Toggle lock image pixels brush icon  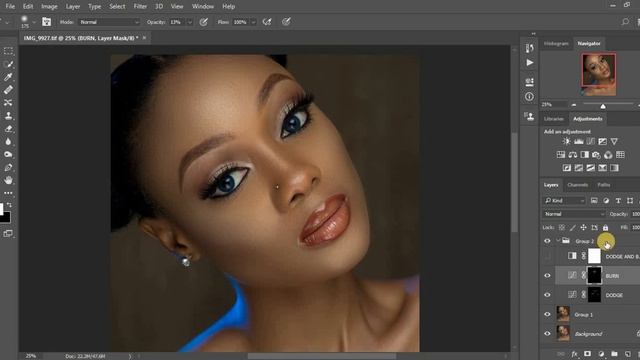[x=573, y=227]
